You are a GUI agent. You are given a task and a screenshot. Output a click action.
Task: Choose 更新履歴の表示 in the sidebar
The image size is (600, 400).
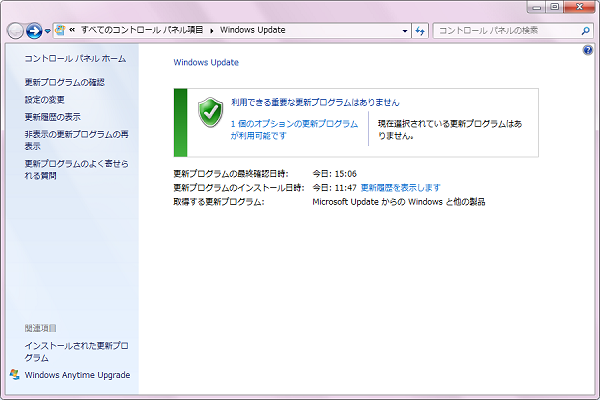(x=52, y=116)
